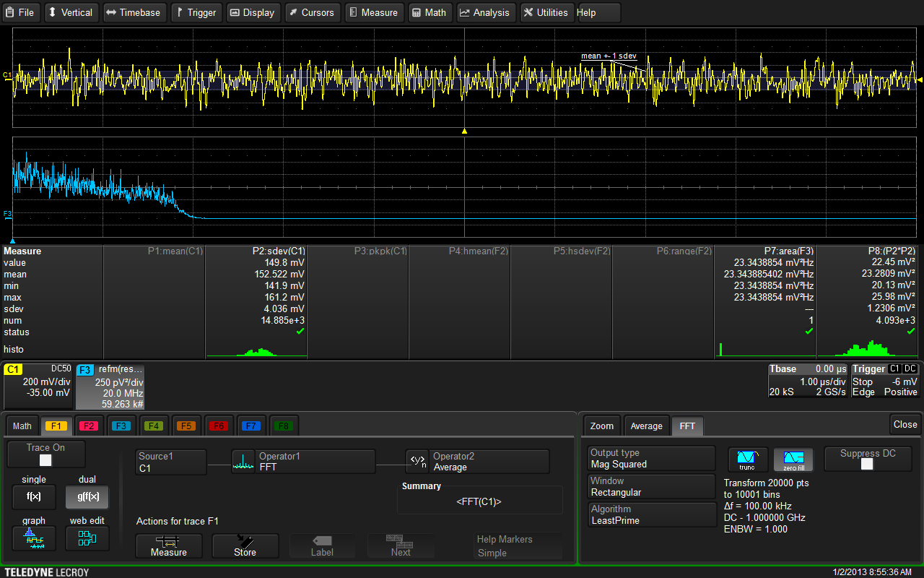Click the yellow trigger delay marker triangle
Viewport: 924px width, 578px height.
coord(464,131)
